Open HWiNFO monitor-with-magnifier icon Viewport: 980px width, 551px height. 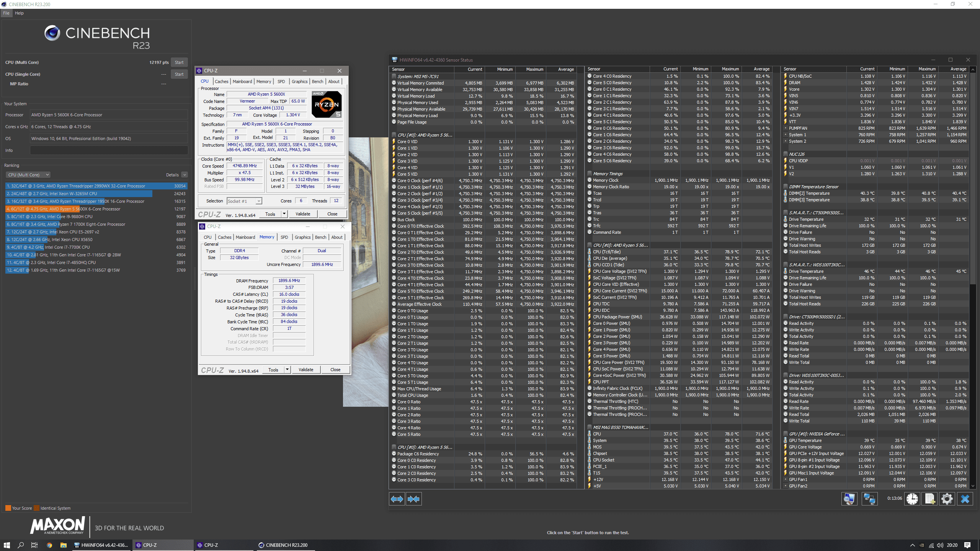point(849,499)
